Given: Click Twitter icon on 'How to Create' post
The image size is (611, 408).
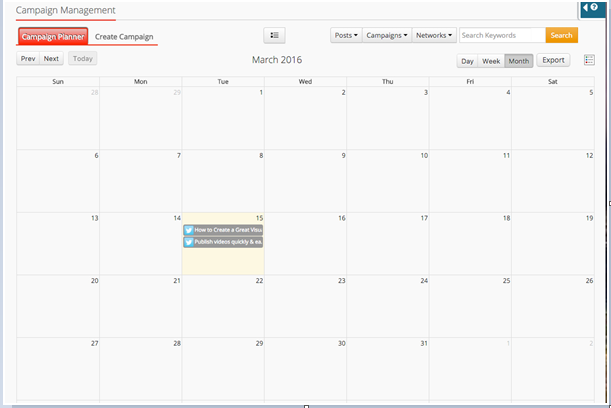Looking at the screenshot, I should tap(188, 230).
